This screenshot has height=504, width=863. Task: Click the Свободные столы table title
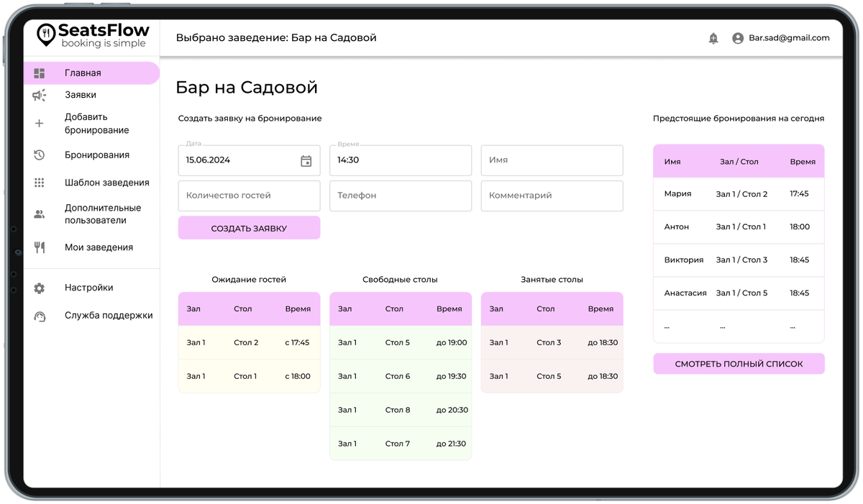pos(401,280)
